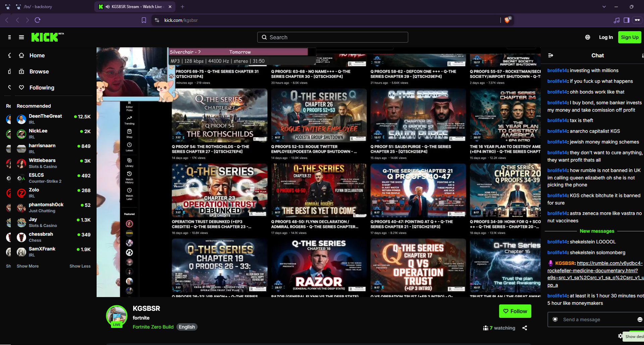The width and height of the screenshot is (644, 345).
Task: Open the Kick hamburger menu
Action: (21, 37)
